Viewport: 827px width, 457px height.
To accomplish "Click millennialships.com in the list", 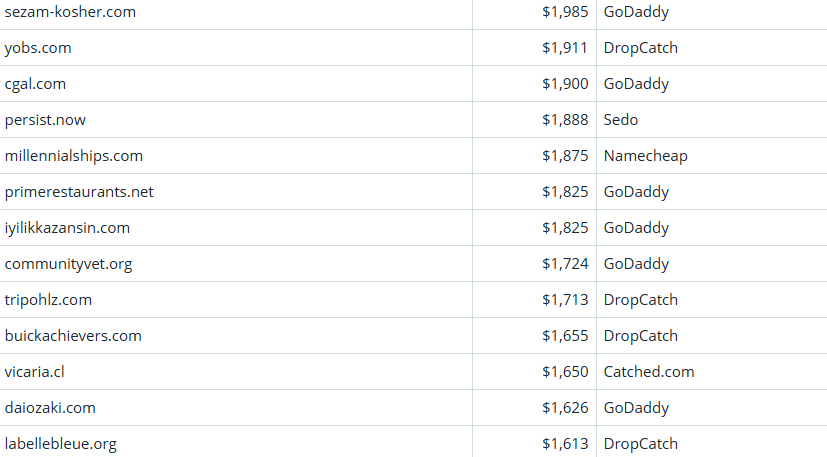I will (74, 156).
